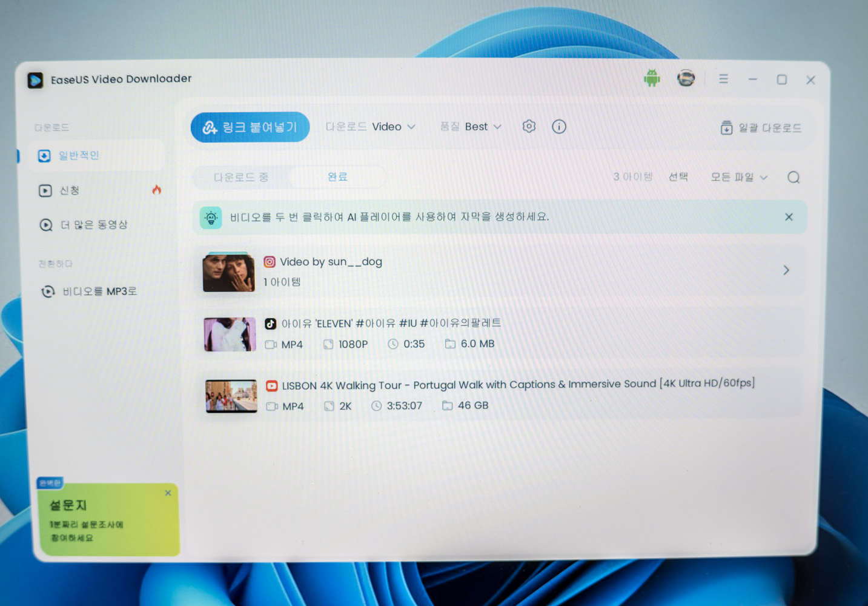Click the EaseUS Video Downloader logo icon
The width and height of the screenshot is (868, 606).
coord(35,80)
